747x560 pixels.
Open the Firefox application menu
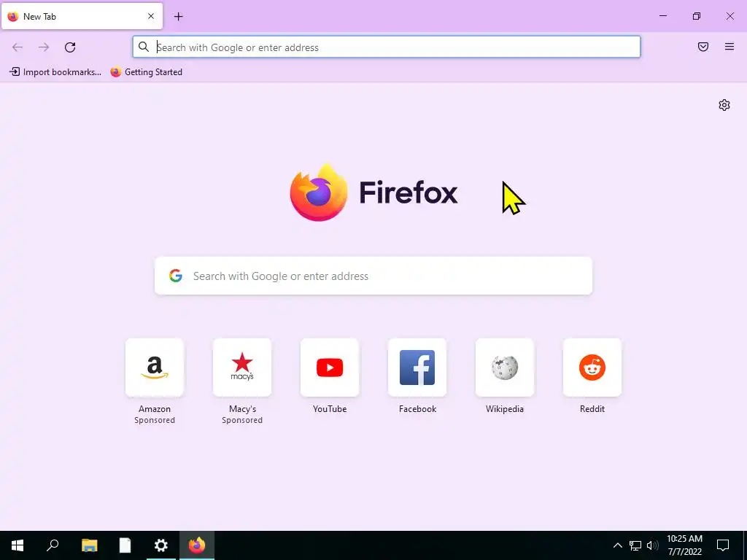pyautogui.click(x=729, y=47)
